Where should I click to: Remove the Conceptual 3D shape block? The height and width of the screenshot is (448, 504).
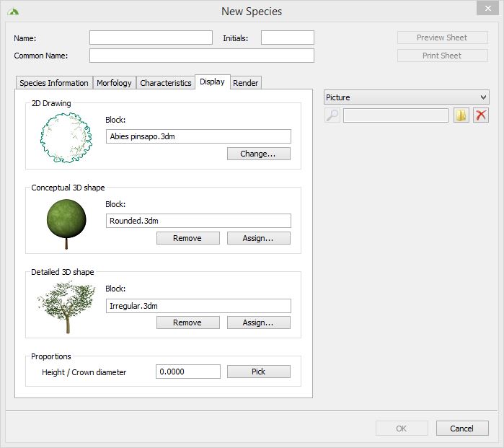[187, 238]
